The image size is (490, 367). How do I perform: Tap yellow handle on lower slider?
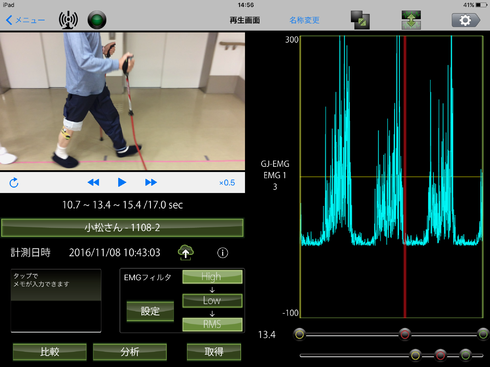(415, 355)
